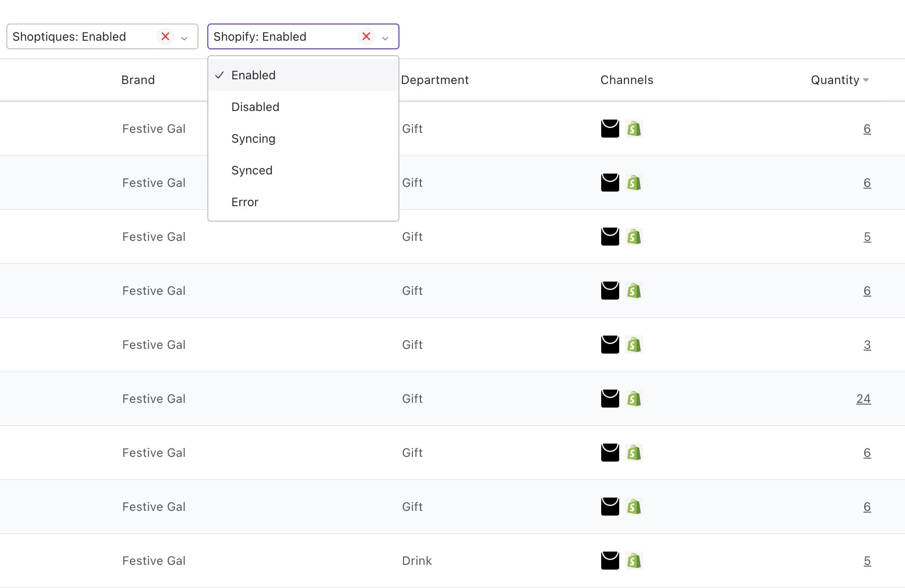
Task: Click Shoptiques icon in Gift row with quantity 5
Action: [610, 237]
